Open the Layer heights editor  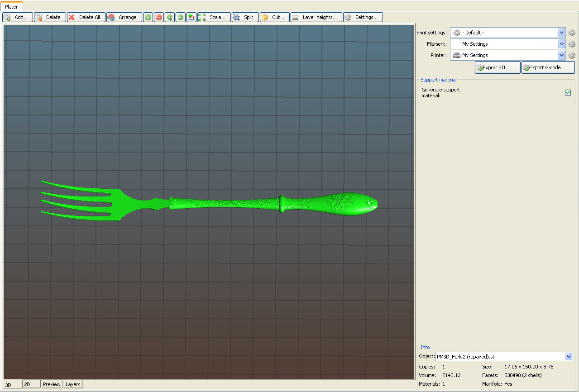pyautogui.click(x=316, y=17)
